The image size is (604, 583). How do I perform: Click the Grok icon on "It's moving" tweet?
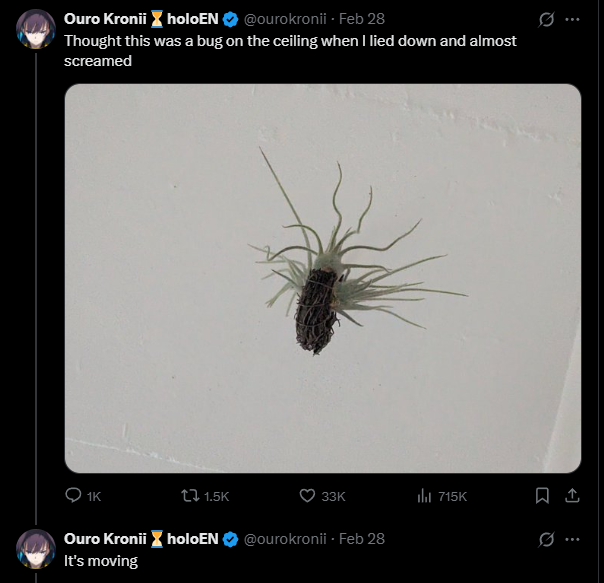[x=546, y=539]
